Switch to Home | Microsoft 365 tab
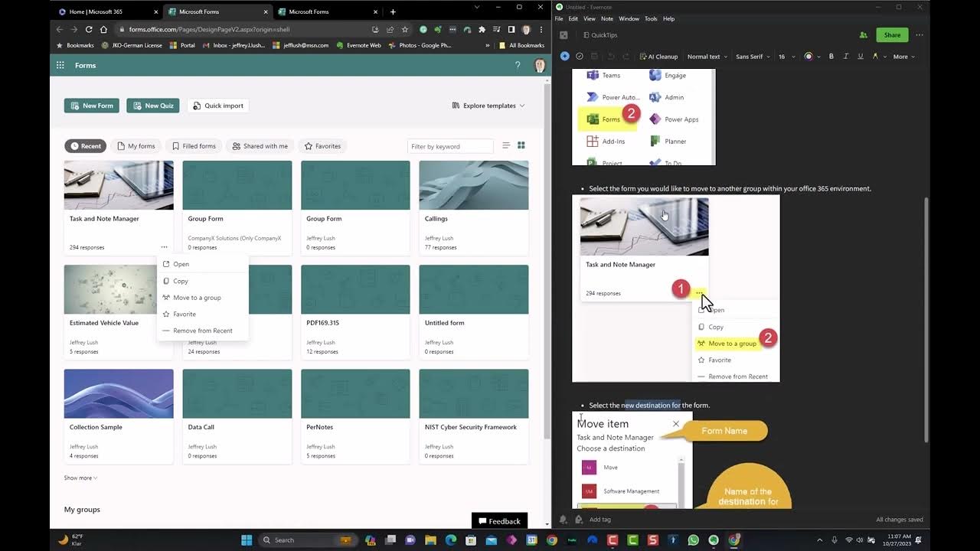980x551 pixels. (107, 11)
